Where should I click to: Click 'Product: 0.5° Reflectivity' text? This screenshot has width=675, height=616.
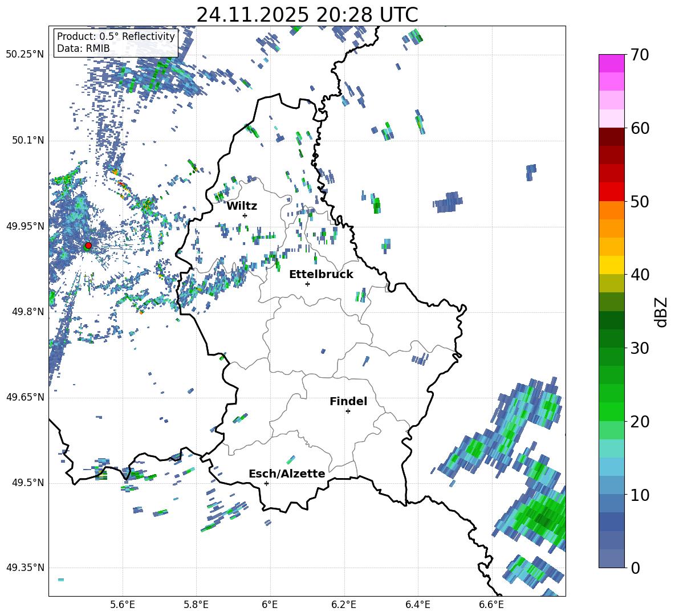[x=116, y=36]
